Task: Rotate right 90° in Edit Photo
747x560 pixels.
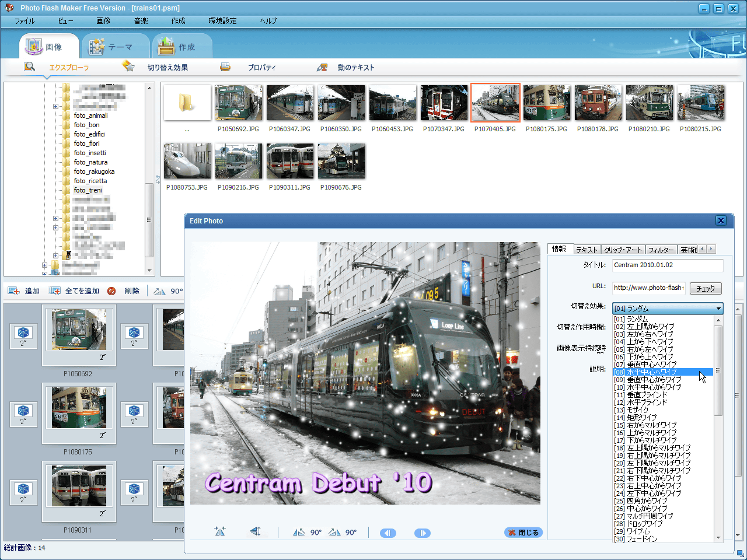Action: [334, 532]
